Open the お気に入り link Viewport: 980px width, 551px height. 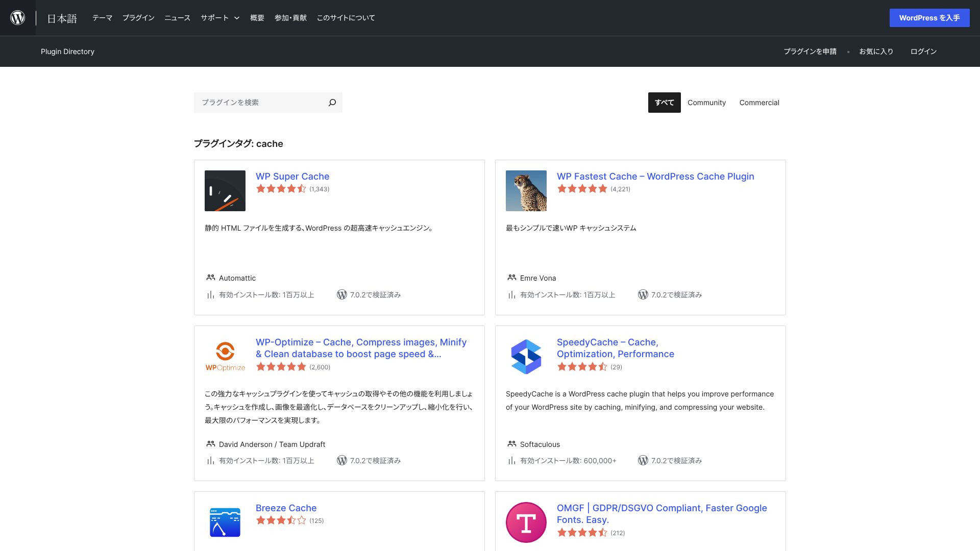876,52
